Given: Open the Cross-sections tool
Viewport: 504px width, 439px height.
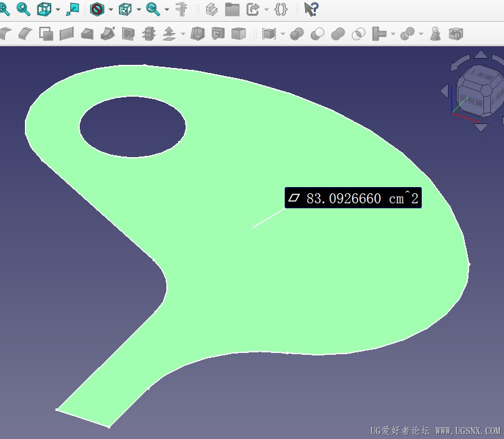Looking at the screenshot, I should point(148,34).
